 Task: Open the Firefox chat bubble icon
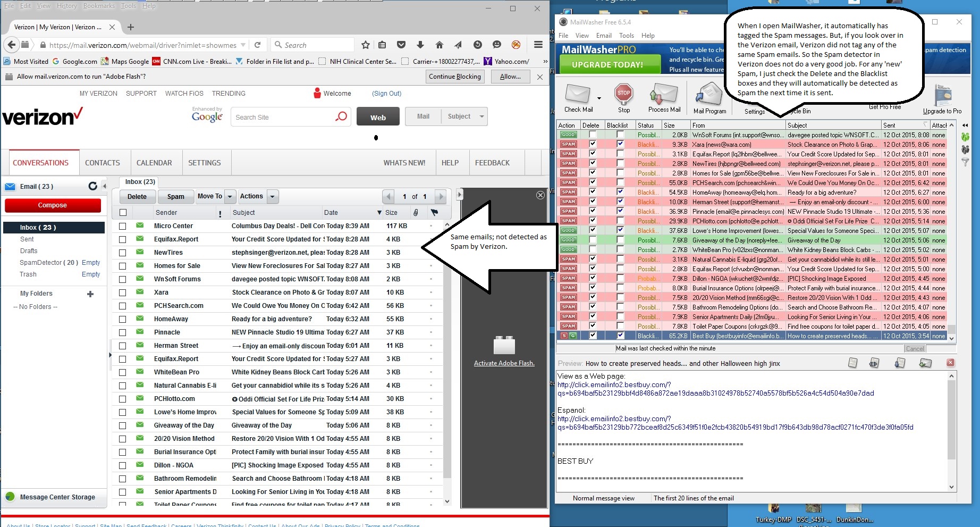(497, 45)
